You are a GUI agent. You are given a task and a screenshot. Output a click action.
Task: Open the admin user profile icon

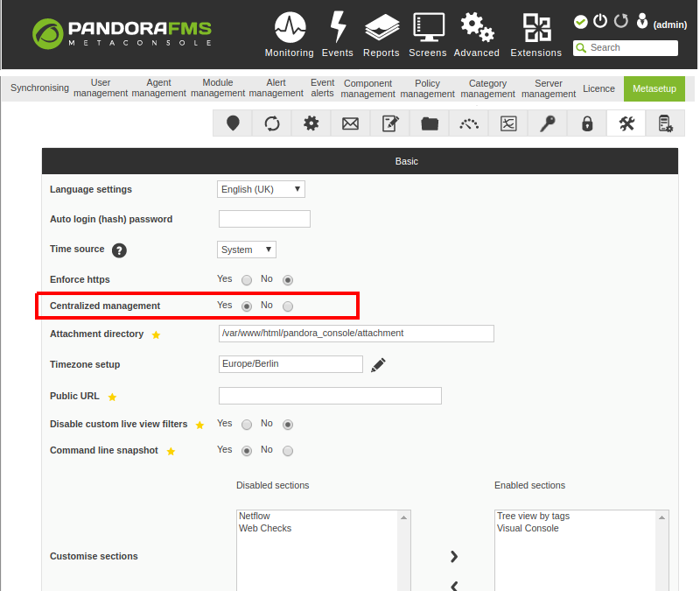642,21
